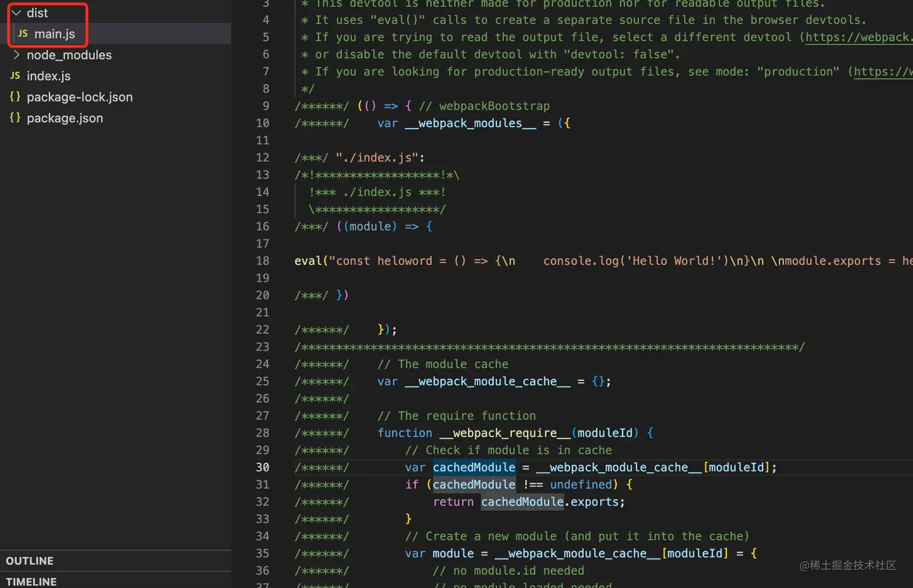Click line number 30 in gutter

tap(263, 467)
